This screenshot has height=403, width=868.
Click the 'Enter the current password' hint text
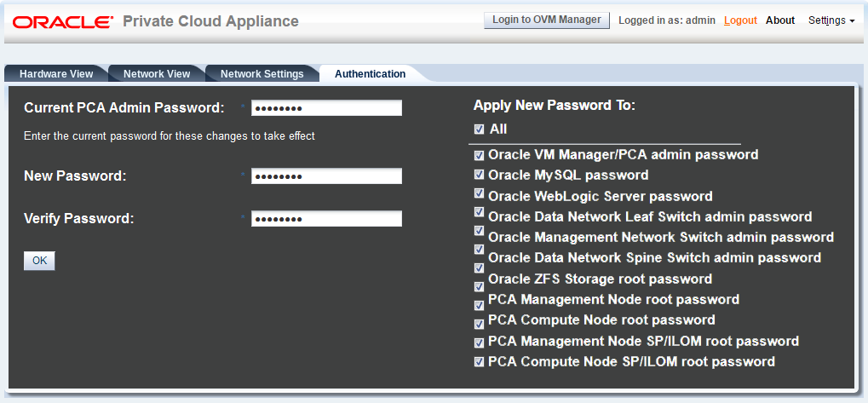(170, 135)
